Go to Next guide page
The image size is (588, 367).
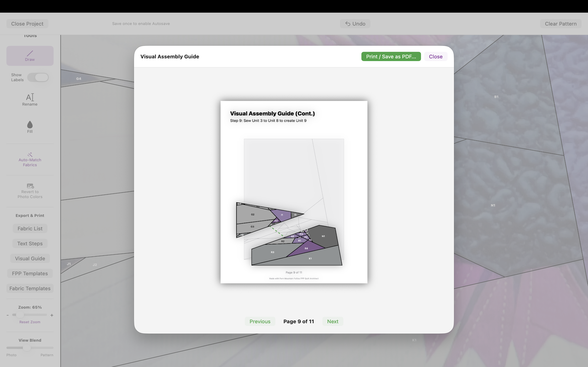pos(332,321)
